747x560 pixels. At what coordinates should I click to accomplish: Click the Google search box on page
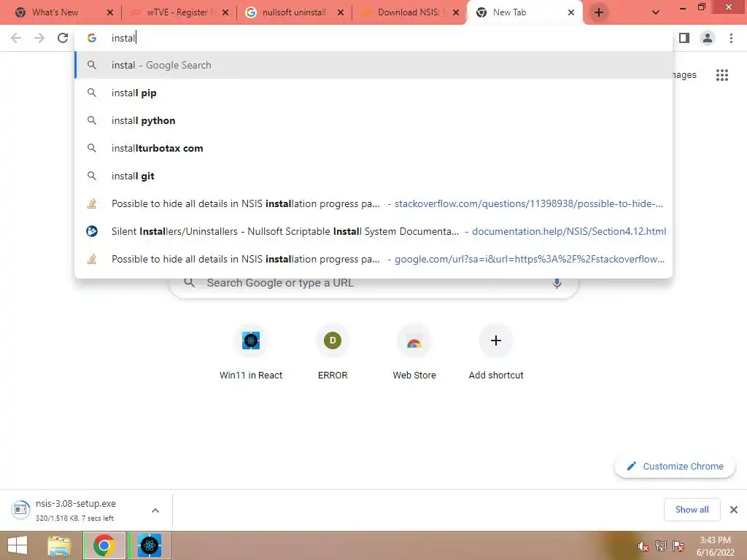374,287
